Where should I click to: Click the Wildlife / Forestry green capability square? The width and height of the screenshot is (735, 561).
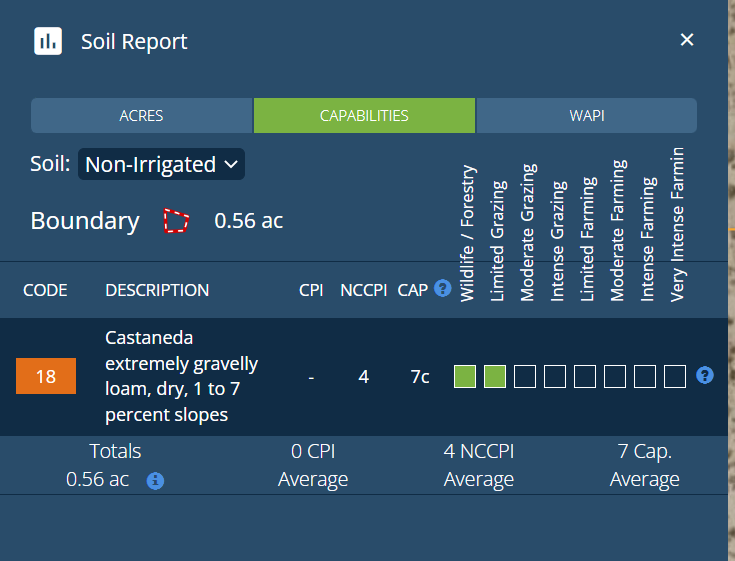pyautogui.click(x=465, y=377)
